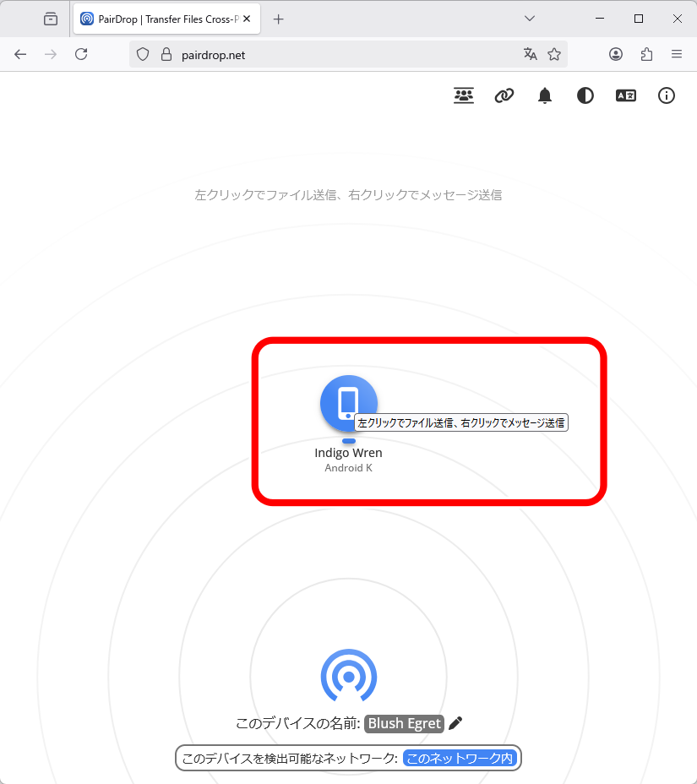
Task: Toggle dark/light theme contrast icon
Action: tap(585, 95)
